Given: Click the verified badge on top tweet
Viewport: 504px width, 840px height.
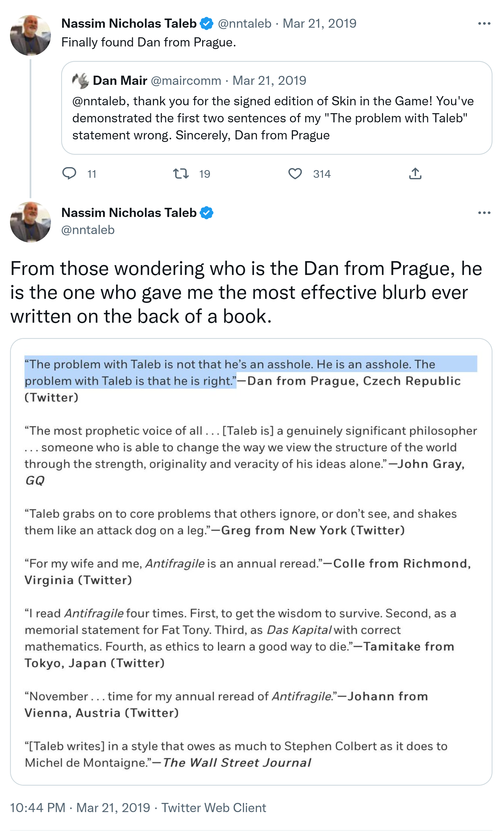Looking at the screenshot, I should coord(207,23).
